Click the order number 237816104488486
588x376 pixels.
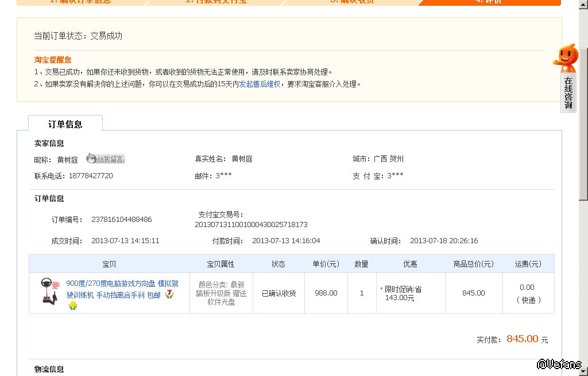point(122,220)
